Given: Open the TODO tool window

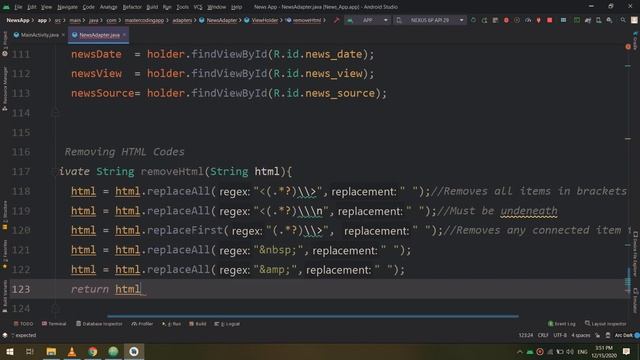Looking at the screenshot, I should click(24, 324).
